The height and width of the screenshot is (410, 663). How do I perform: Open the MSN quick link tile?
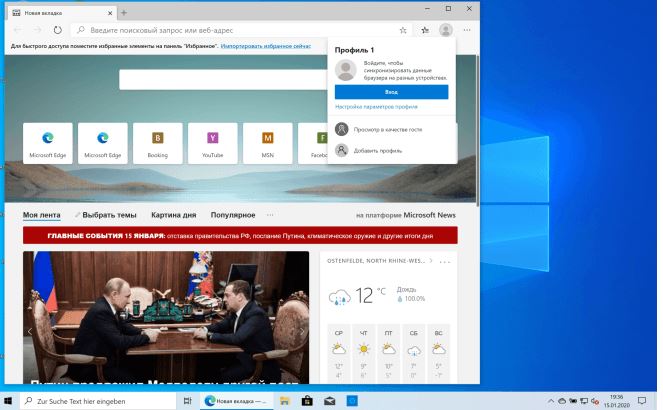click(x=267, y=143)
